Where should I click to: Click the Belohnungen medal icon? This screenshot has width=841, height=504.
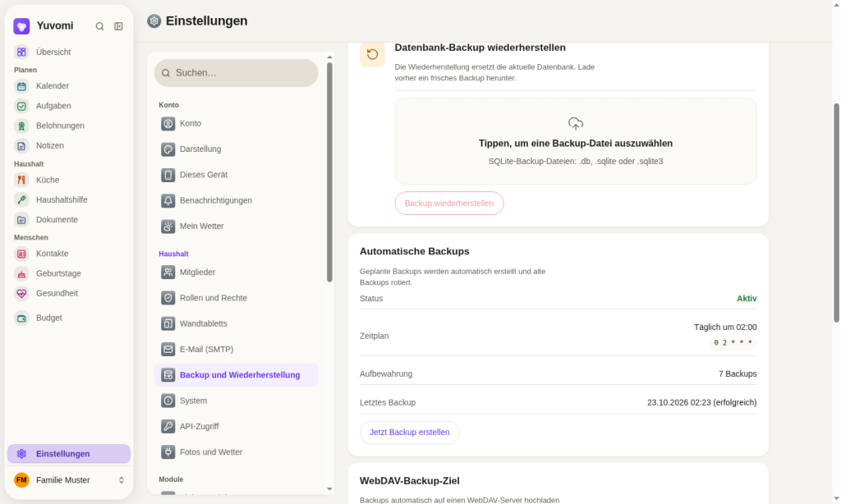coord(21,126)
